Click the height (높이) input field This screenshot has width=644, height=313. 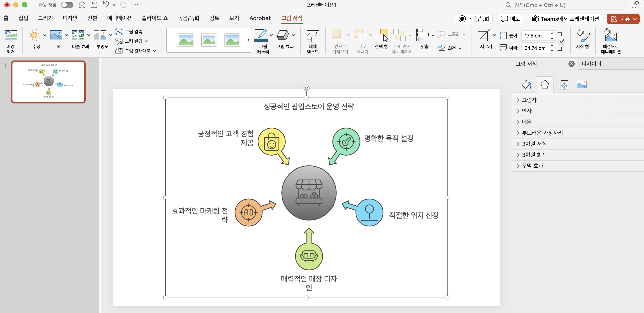tap(535, 36)
